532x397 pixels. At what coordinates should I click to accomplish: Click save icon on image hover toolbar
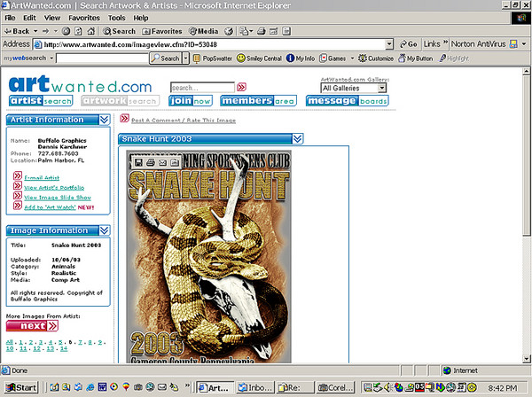(138, 163)
